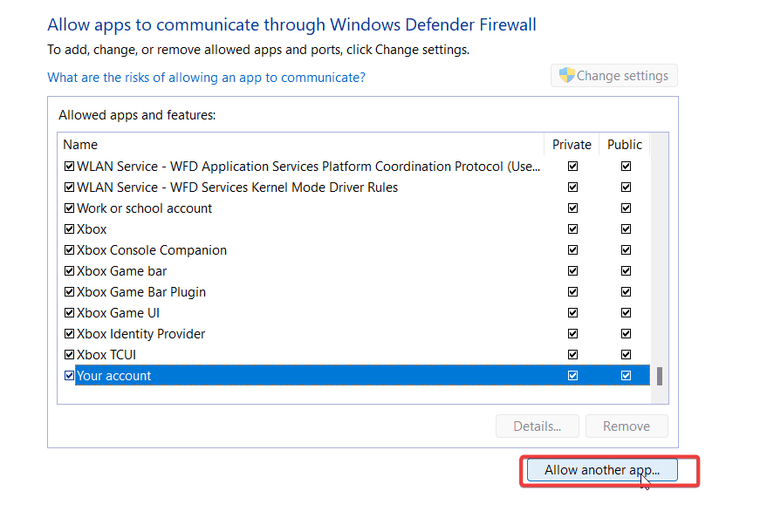Toggle Public checkbox for Xbox TCUI
Viewport: 767px width, 532px height.
click(x=626, y=354)
